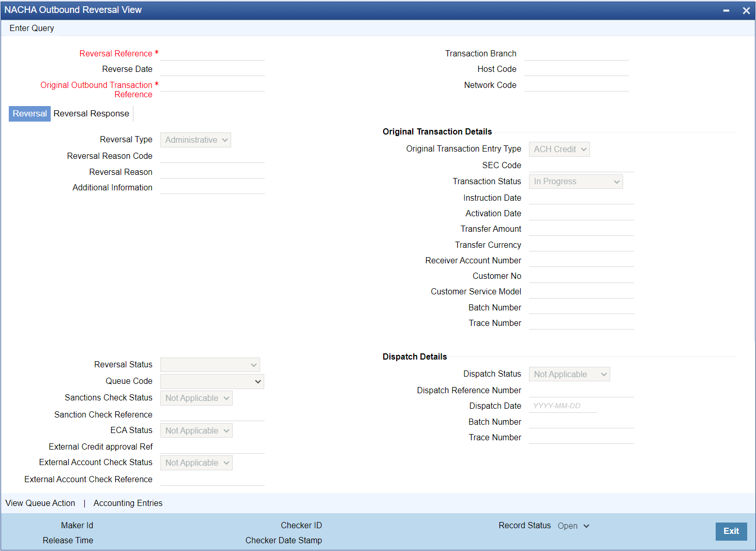Click the Original Transaction Details heading

[x=437, y=131]
